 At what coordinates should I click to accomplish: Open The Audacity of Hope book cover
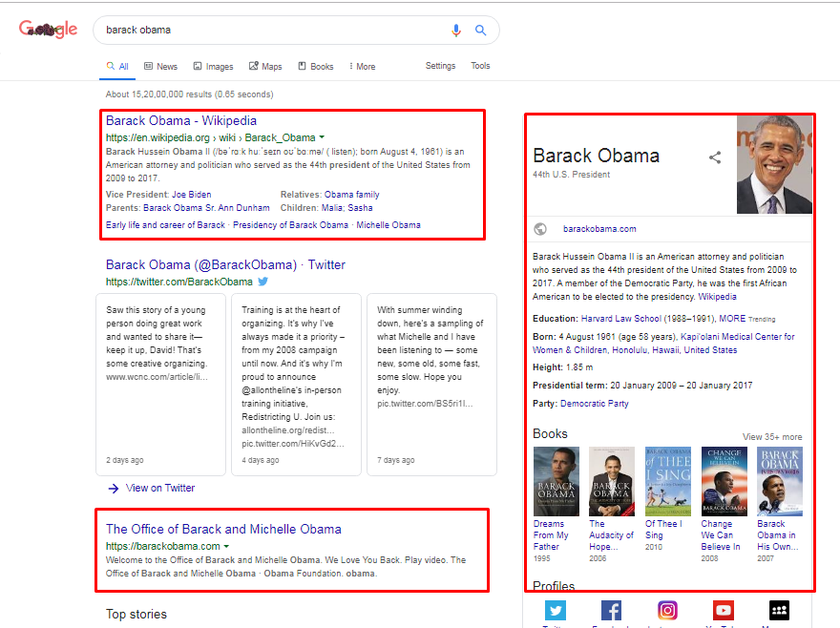[x=612, y=481]
